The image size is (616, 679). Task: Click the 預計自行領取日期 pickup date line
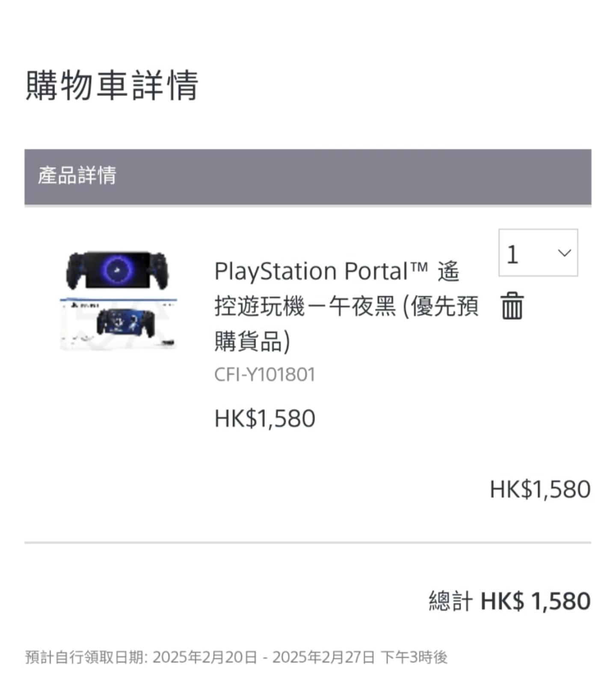coord(236,657)
